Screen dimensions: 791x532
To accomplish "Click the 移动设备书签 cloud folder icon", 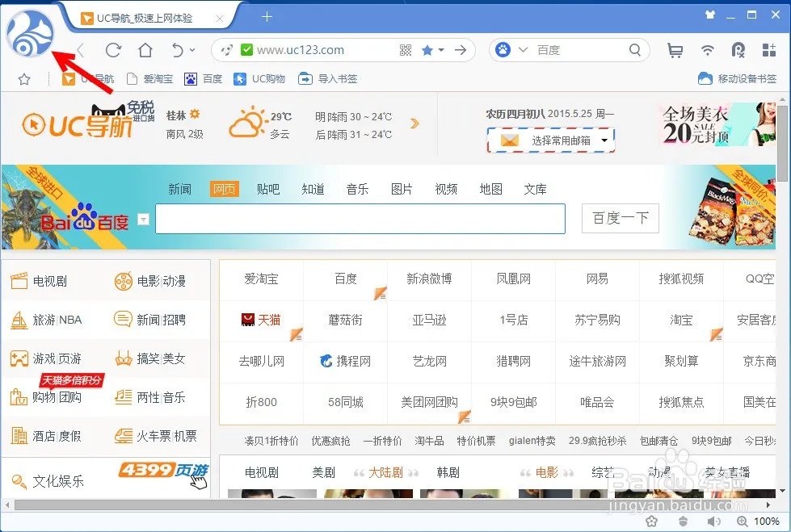I will point(705,78).
